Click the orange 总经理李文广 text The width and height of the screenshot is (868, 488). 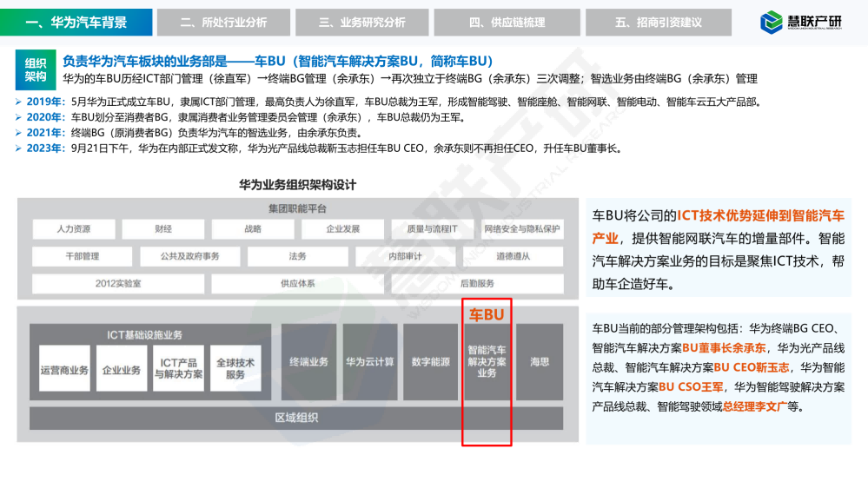click(754, 406)
